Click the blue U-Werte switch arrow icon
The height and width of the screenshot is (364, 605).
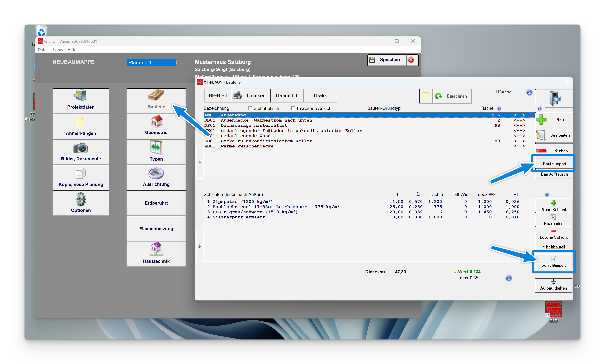[529, 93]
